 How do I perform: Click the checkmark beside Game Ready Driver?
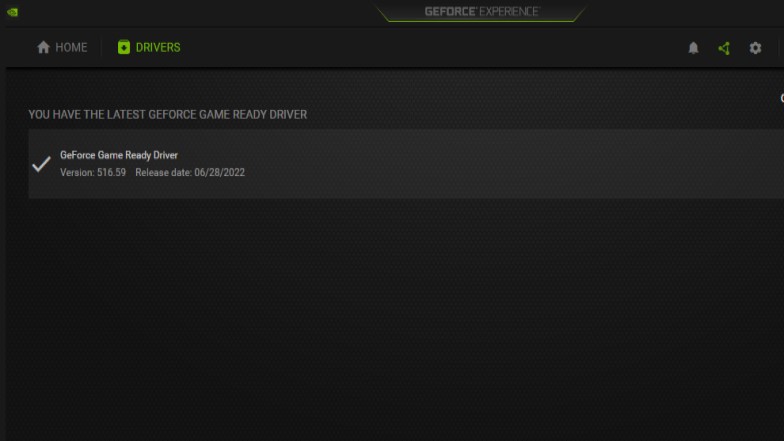(x=42, y=164)
